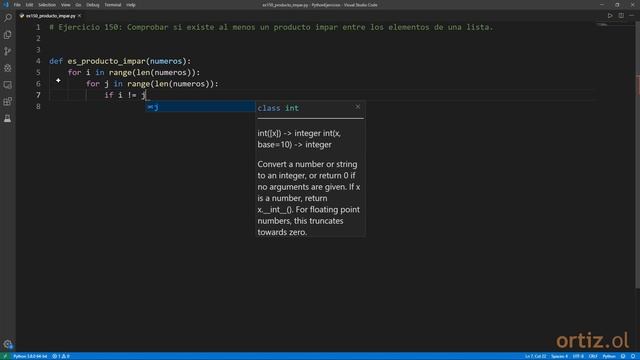Change file encoding UTF-8
Image resolution: width=640 pixels, height=360 pixels.
(x=578, y=356)
